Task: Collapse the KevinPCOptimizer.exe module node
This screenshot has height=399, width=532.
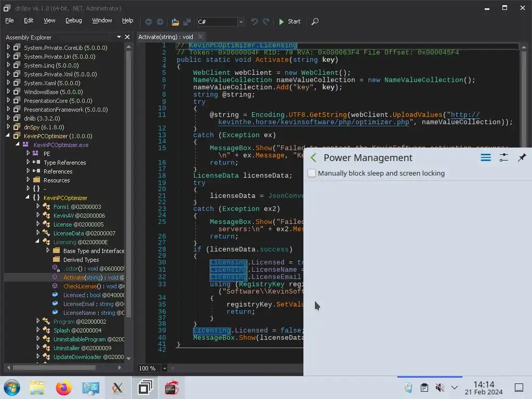Action: [x=17, y=144]
